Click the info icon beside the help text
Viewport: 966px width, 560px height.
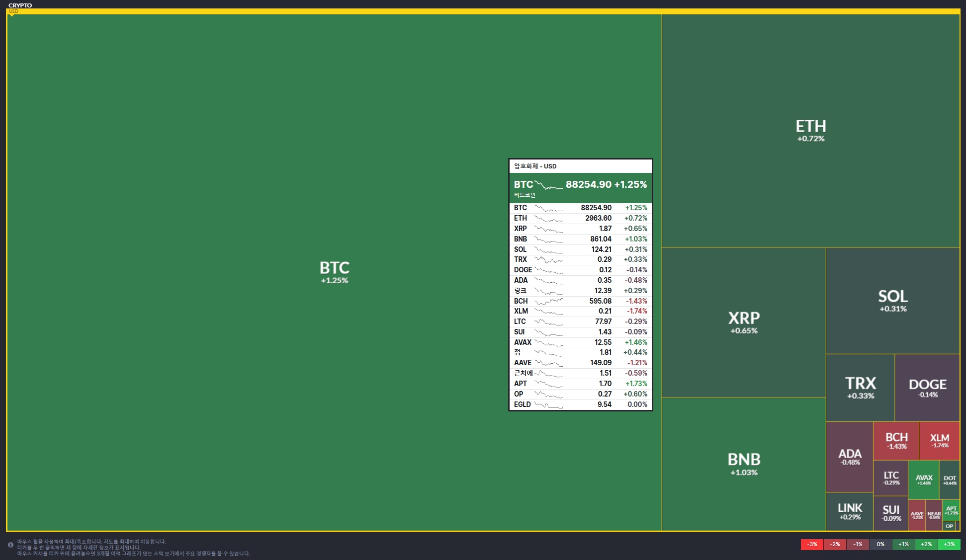[x=10, y=545]
